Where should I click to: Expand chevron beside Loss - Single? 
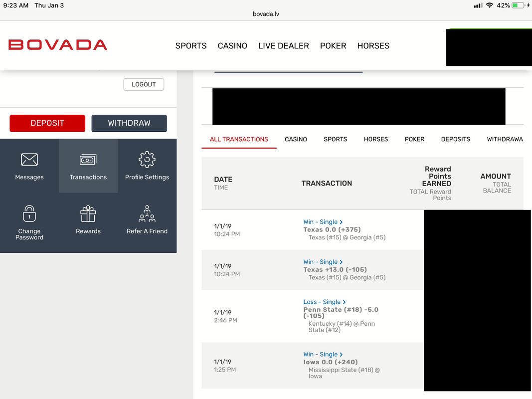pyautogui.click(x=345, y=302)
